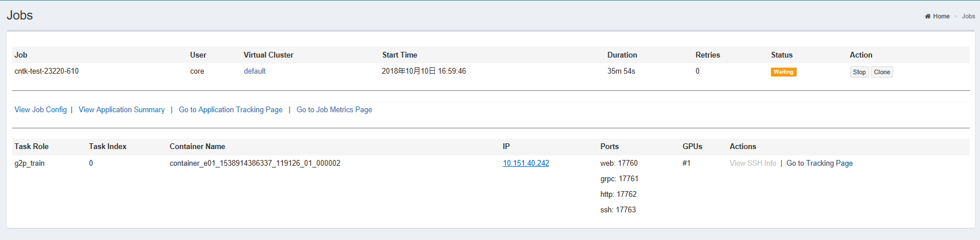Click the Jobs breadcrumb item
This screenshot has height=240, width=980.
[x=969, y=16]
